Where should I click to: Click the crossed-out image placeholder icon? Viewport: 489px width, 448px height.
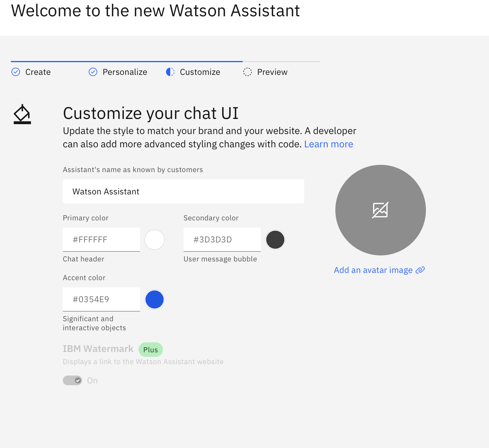(x=380, y=210)
